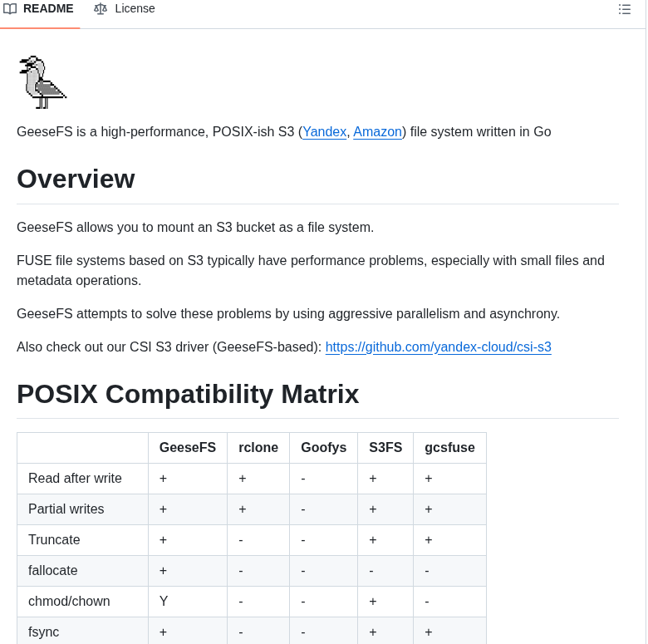Open the table of contents outline icon
The width and height of the screenshot is (648, 644).
tap(625, 9)
